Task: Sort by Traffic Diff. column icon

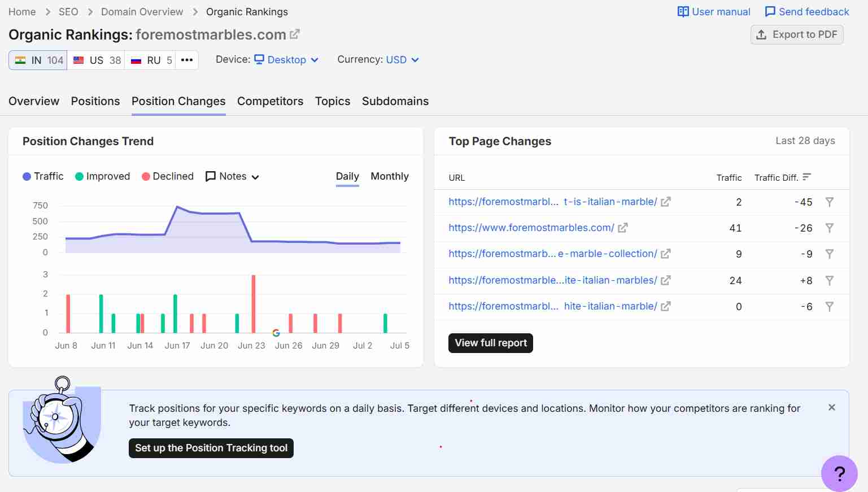Action: [806, 177]
